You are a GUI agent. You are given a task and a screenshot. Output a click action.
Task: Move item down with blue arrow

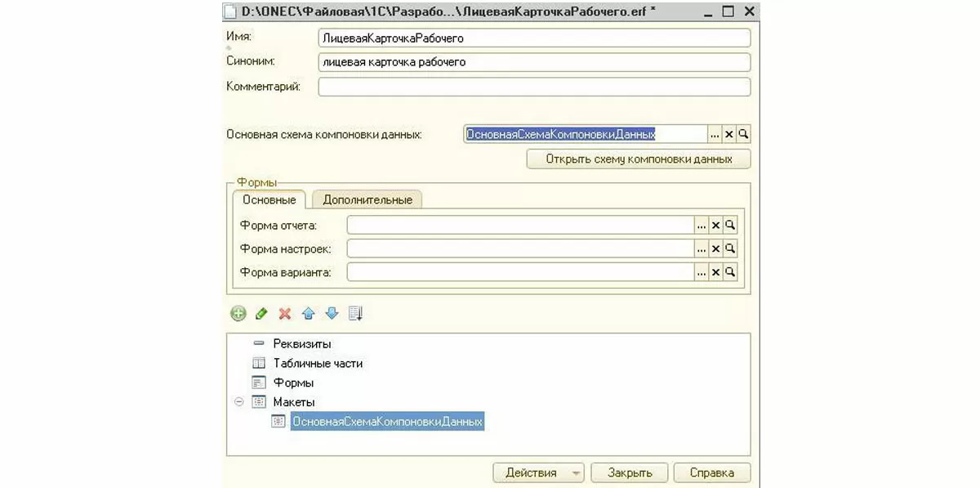coord(332,313)
